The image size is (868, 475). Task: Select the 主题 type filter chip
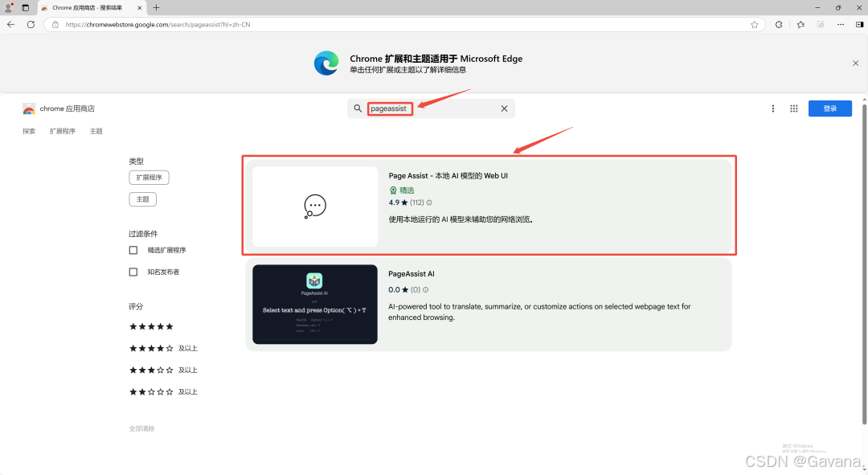143,199
